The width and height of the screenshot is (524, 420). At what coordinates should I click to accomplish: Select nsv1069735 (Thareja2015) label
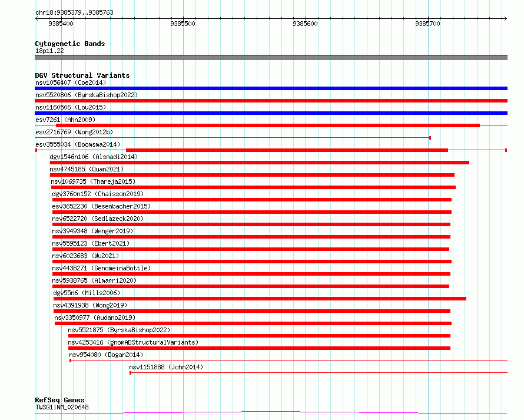[93, 181]
